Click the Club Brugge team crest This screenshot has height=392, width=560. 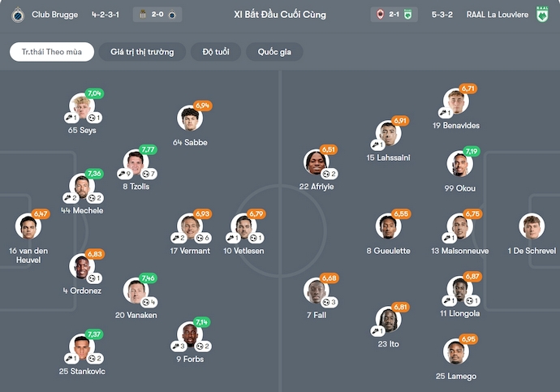click(x=16, y=15)
